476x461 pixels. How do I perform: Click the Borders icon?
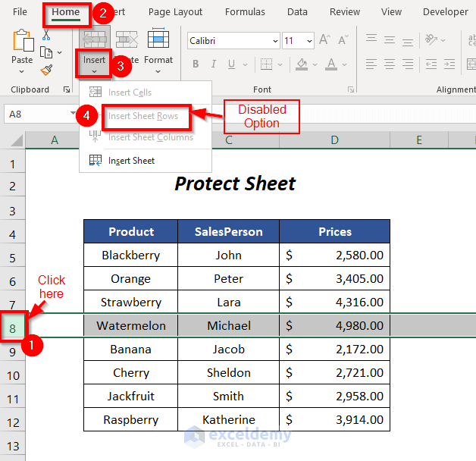point(266,64)
